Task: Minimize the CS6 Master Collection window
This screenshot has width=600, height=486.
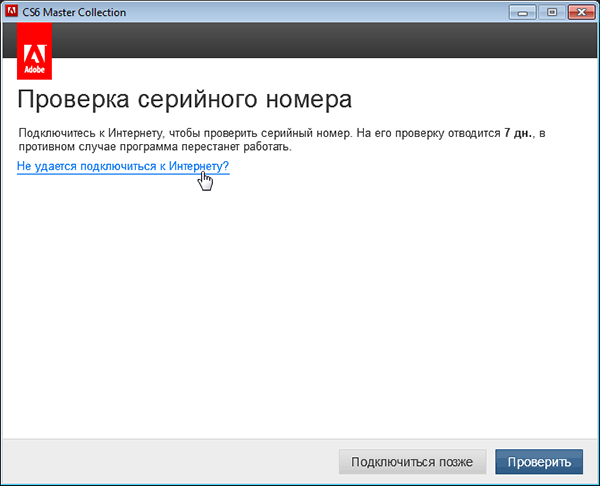Action: point(522,12)
